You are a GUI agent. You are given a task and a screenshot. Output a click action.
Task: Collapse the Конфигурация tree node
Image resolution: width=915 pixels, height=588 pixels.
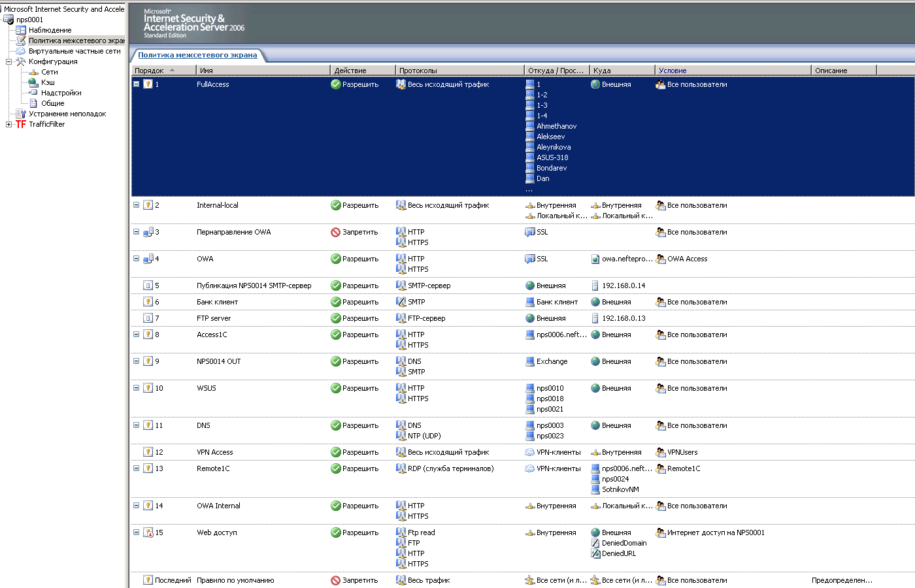[x=8, y=61]
